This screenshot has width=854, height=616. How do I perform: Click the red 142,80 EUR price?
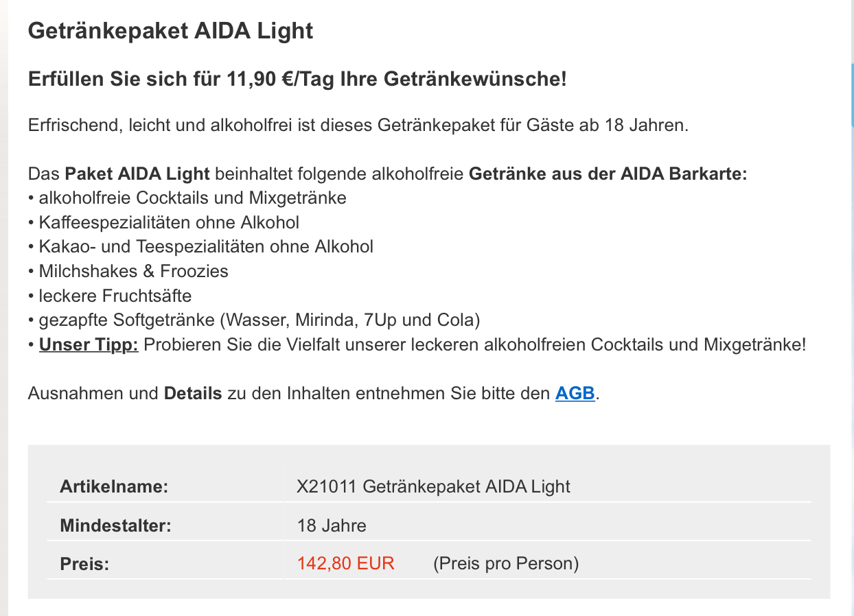pos(345,563)
